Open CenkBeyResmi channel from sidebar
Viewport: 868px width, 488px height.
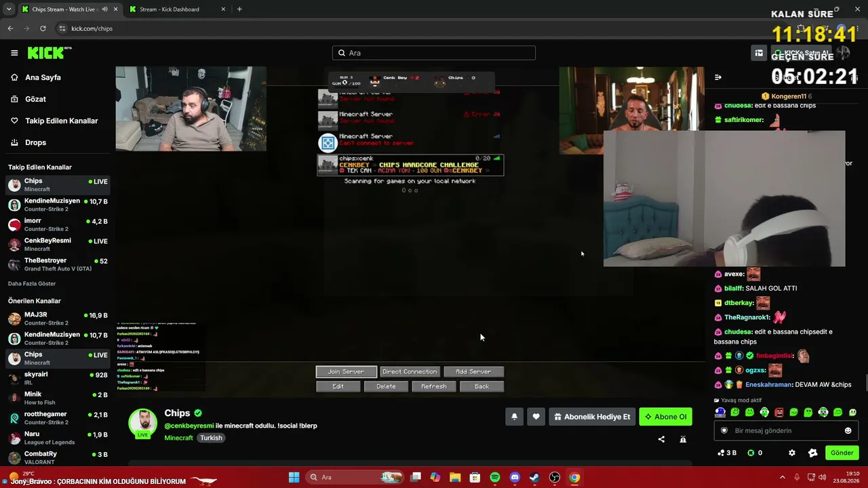click(x=57, y=244)
